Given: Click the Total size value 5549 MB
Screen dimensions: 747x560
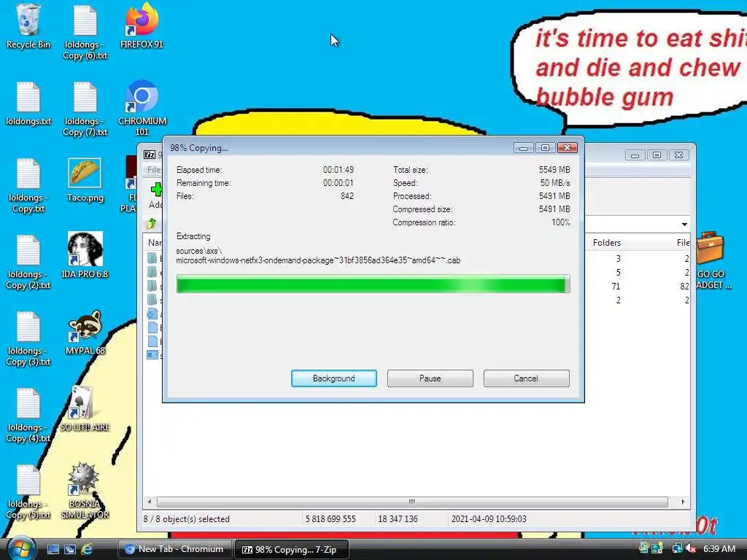Looking at the screenshot, I should 554,170.
